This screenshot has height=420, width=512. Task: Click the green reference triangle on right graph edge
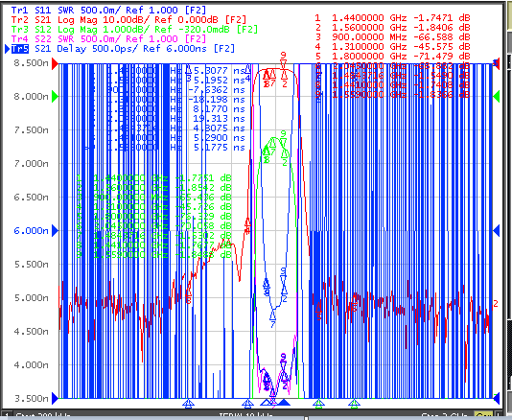(x=497, y=97)
